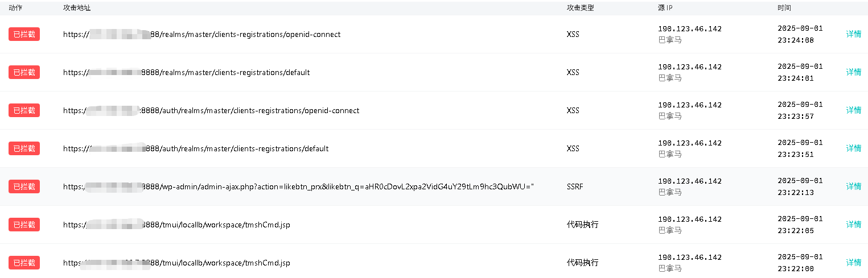Click the 源 IP column header
The width and height of the screenshot is (868, 278).
665,8
